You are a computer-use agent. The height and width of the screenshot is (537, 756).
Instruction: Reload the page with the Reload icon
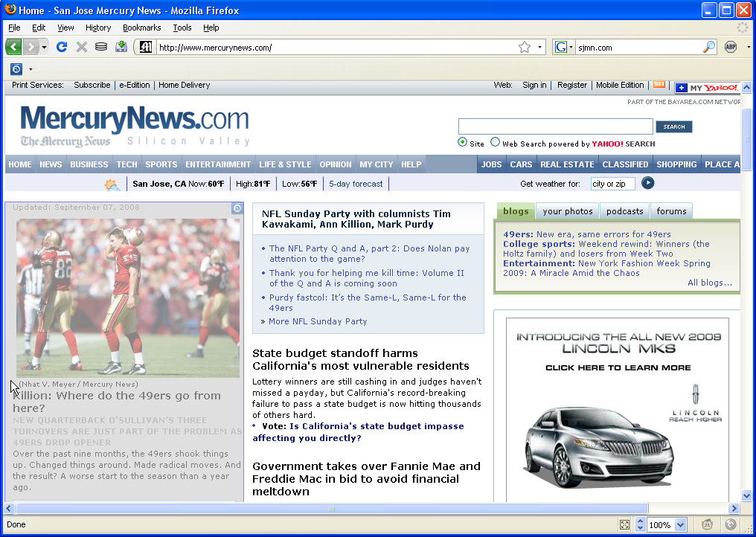click(62, 47)
